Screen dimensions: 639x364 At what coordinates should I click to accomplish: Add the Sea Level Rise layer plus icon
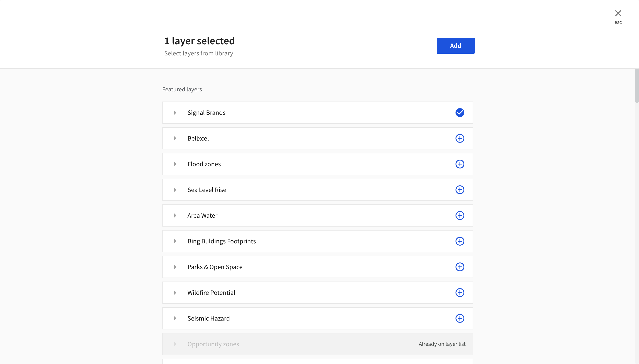pos(460,190)
